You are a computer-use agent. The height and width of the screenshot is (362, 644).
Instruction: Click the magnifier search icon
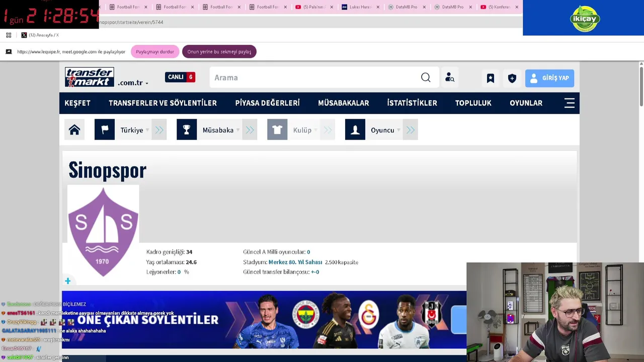(426, 77)
